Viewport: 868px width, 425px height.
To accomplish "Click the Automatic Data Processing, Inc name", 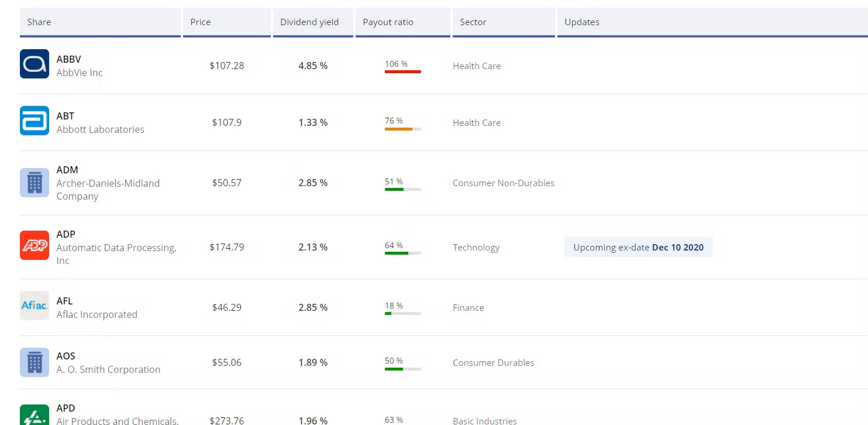I will [x=116, y=254].
